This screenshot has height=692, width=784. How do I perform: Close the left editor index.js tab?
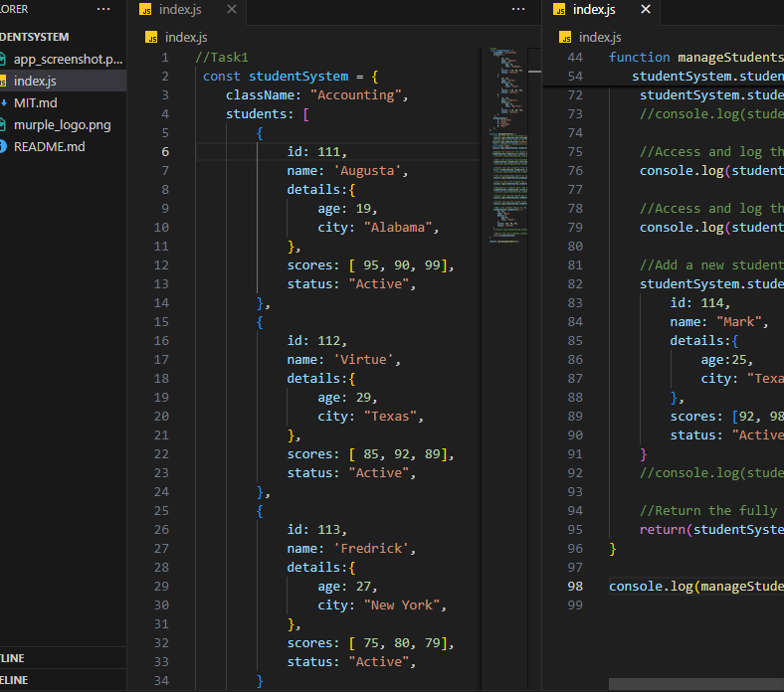(x=232, y=9)
